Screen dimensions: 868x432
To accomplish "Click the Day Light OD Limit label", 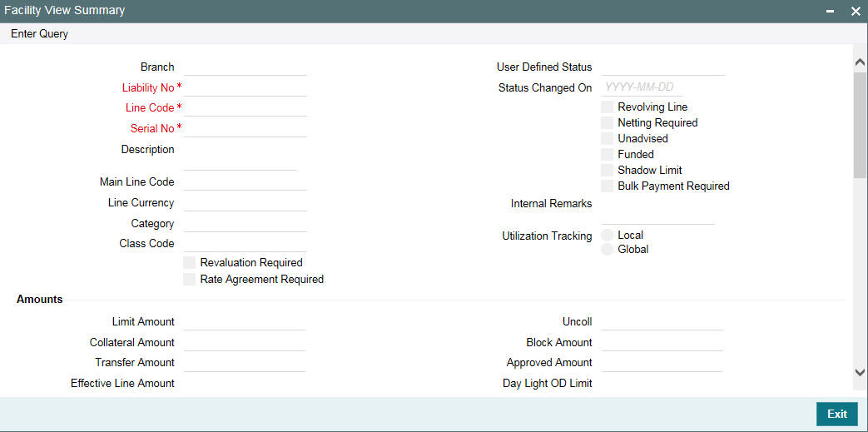I will [x=548, y=383].
